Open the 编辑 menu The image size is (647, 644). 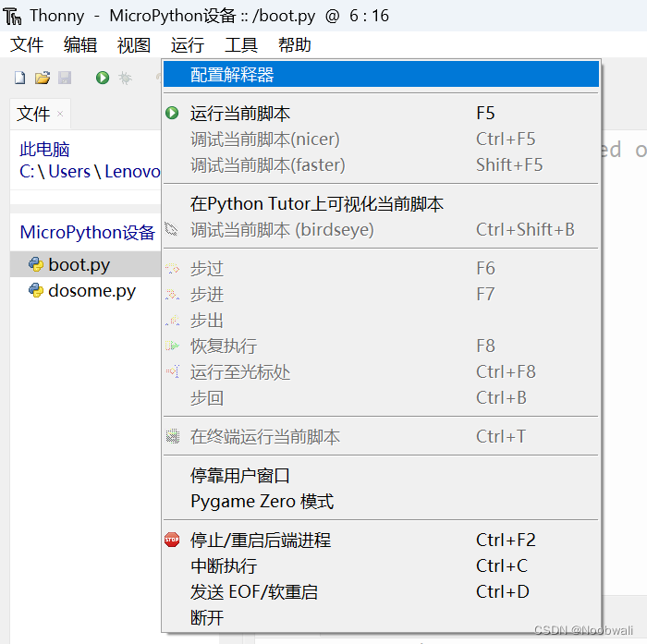(80, 44)
